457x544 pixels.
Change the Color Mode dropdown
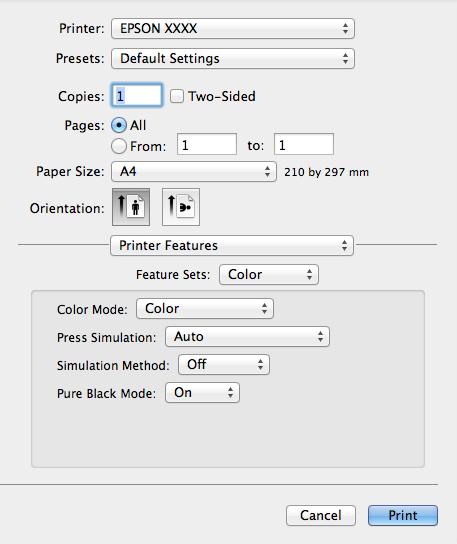click(x=205, y=309)
